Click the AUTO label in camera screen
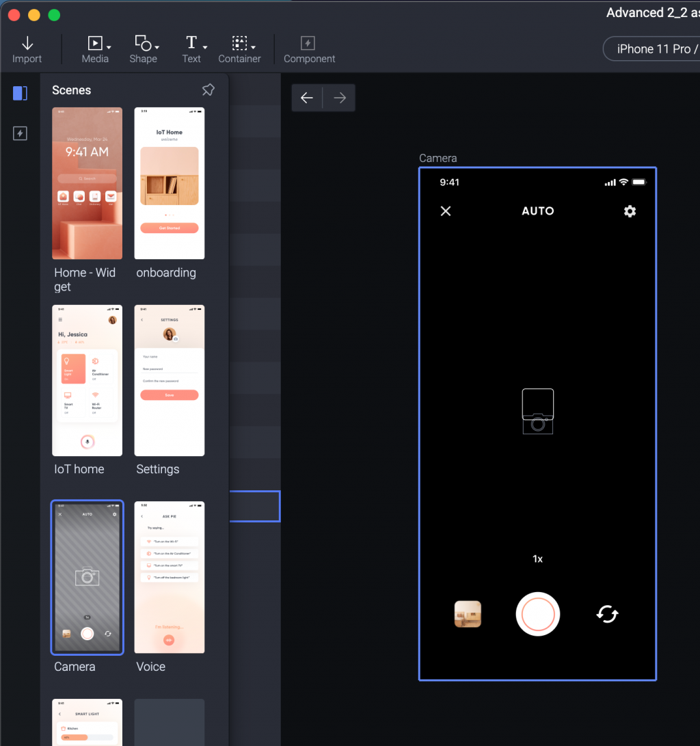The width and height of the screenshot is (700, 746). [x=538, y=211]
